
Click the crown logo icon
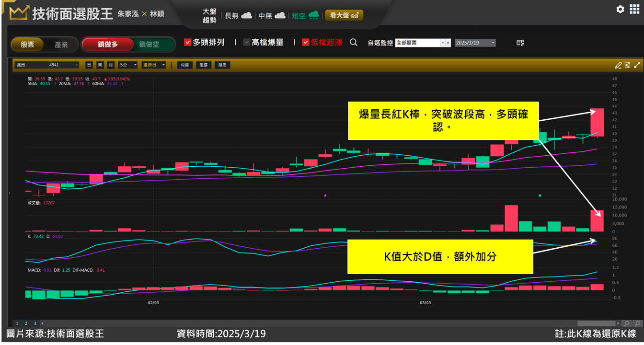click(19, 13)
